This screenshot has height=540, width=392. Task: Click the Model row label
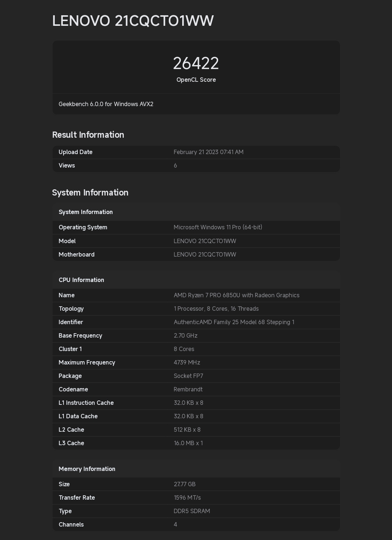pos(67,241)
